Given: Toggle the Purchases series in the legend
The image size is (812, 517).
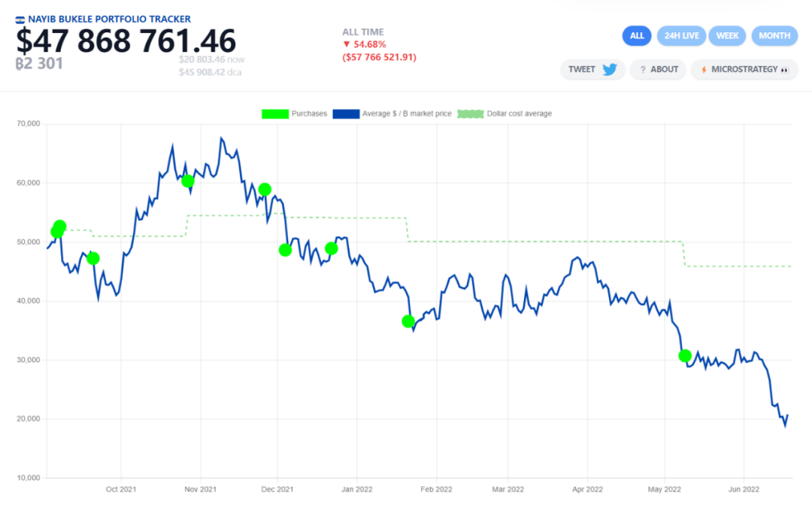Looking at the screenshot, I should click(x=275, y=113).
